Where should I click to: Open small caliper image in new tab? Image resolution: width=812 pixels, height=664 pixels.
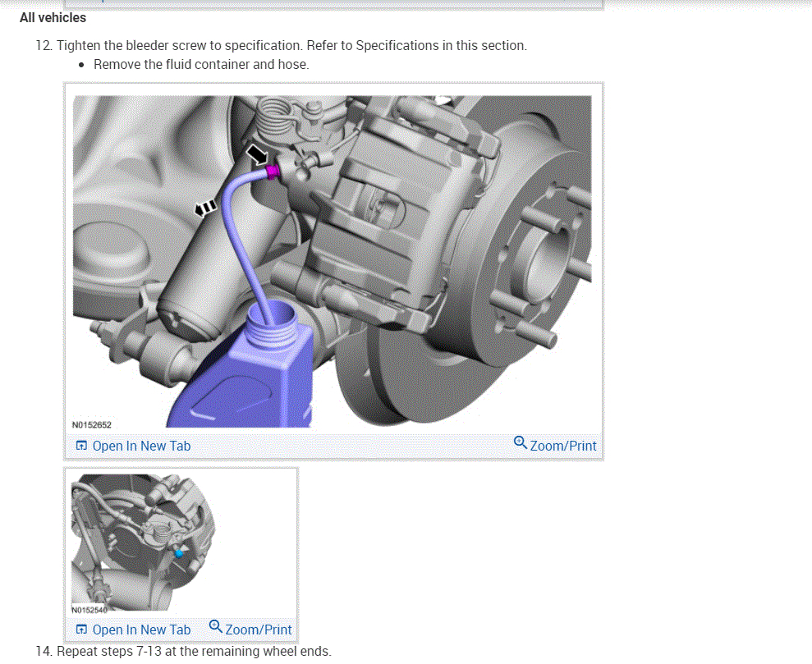pos(133,630)
